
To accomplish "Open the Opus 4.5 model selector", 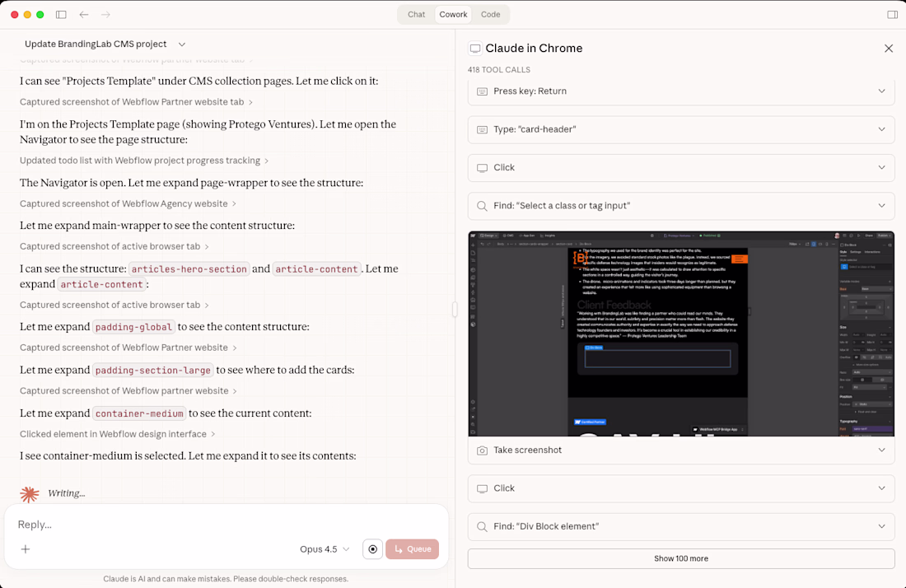I will (x=325, y=548).
